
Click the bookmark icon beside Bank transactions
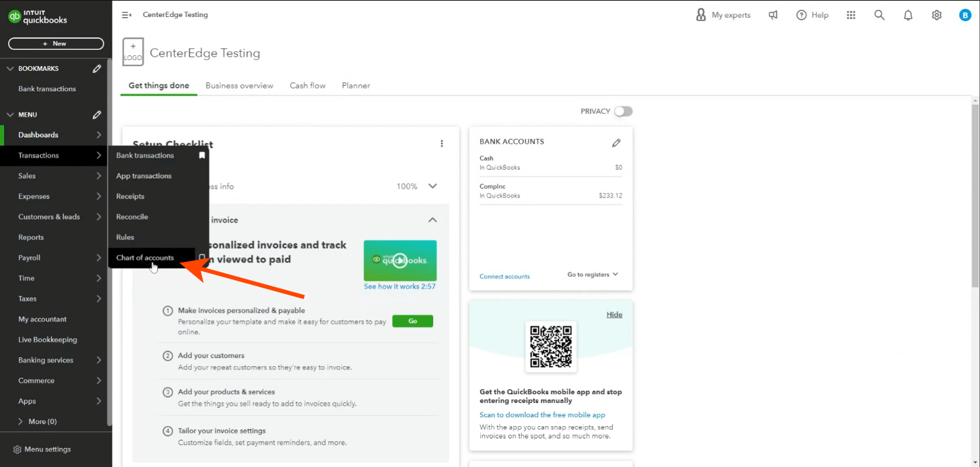[x=202, y=155]
